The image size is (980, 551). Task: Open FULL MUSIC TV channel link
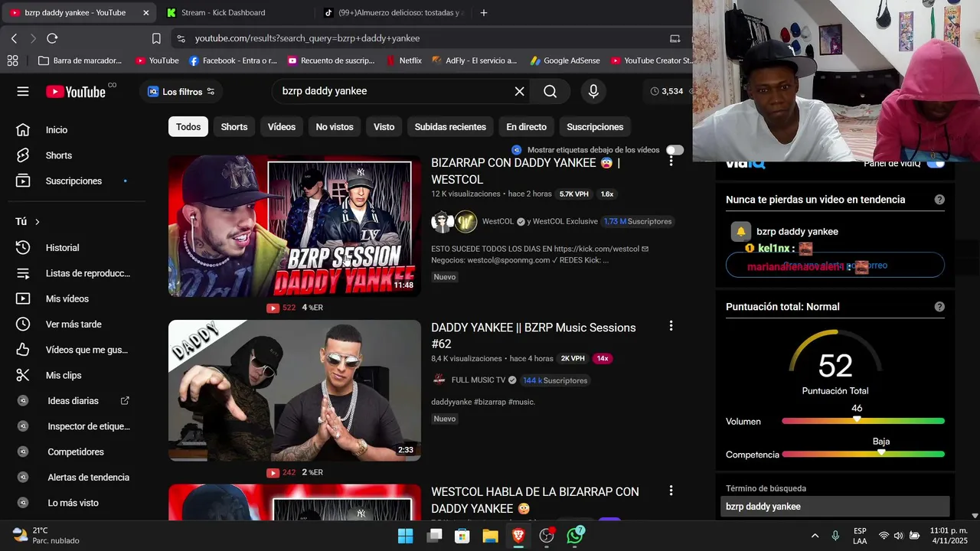tap(479, 380)
